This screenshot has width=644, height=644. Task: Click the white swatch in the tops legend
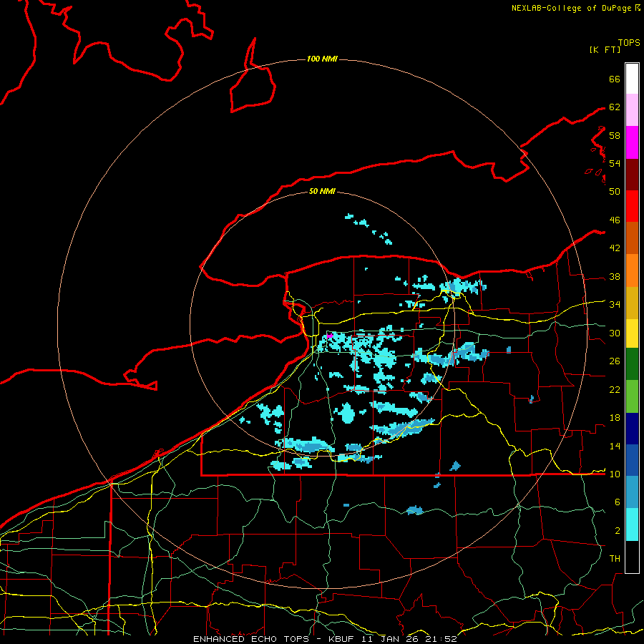click(632, 79)
